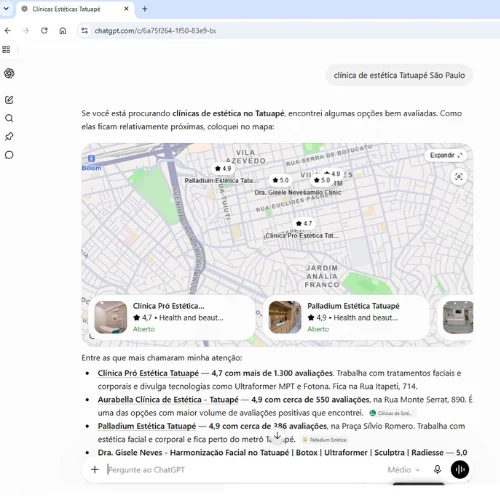
Task: Open the Clínica Pró Estética map card
Action: [x=172, y=317]
